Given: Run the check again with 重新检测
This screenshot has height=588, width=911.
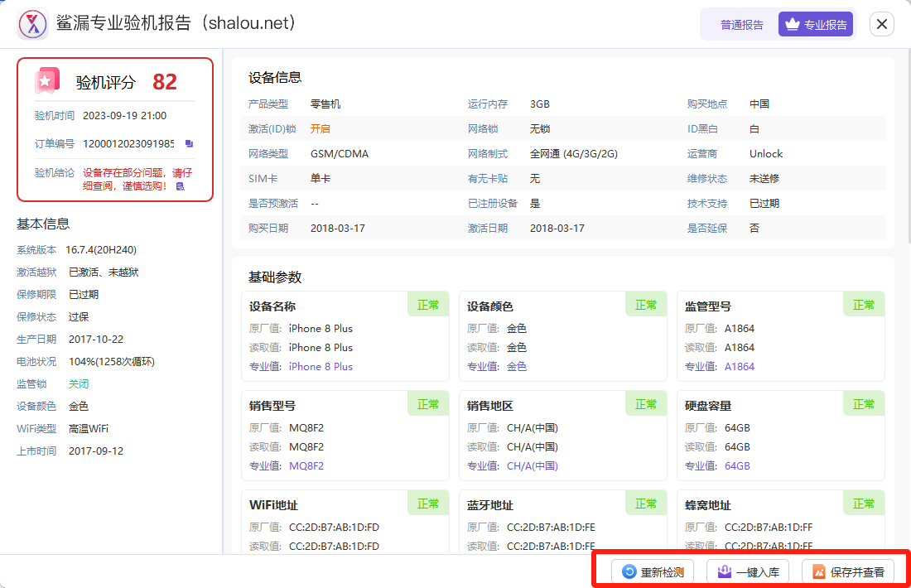Looking at the screenshot, I should 653,571.
